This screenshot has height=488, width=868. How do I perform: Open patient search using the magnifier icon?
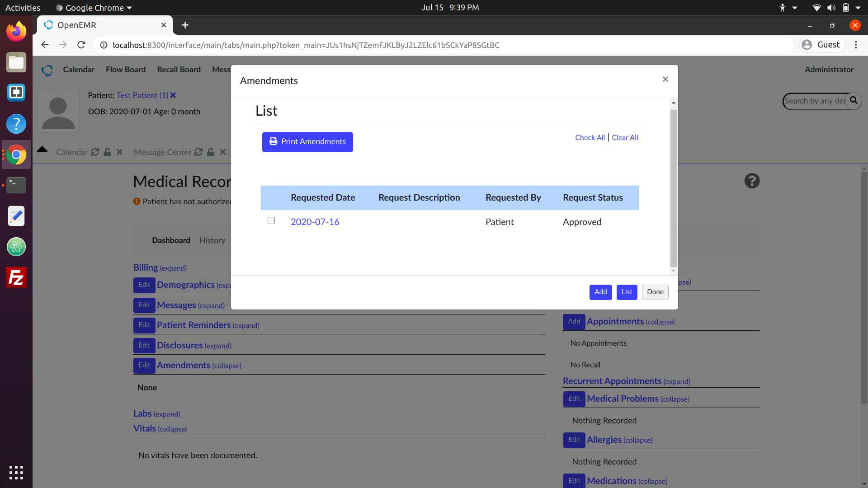click(854, 101)
